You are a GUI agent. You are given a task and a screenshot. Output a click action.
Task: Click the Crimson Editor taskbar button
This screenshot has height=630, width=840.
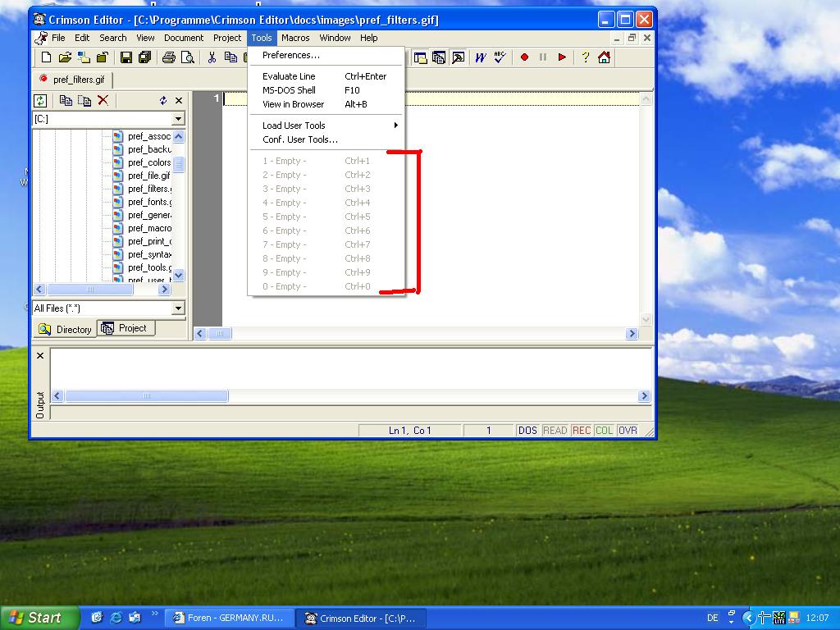(361, 618)
